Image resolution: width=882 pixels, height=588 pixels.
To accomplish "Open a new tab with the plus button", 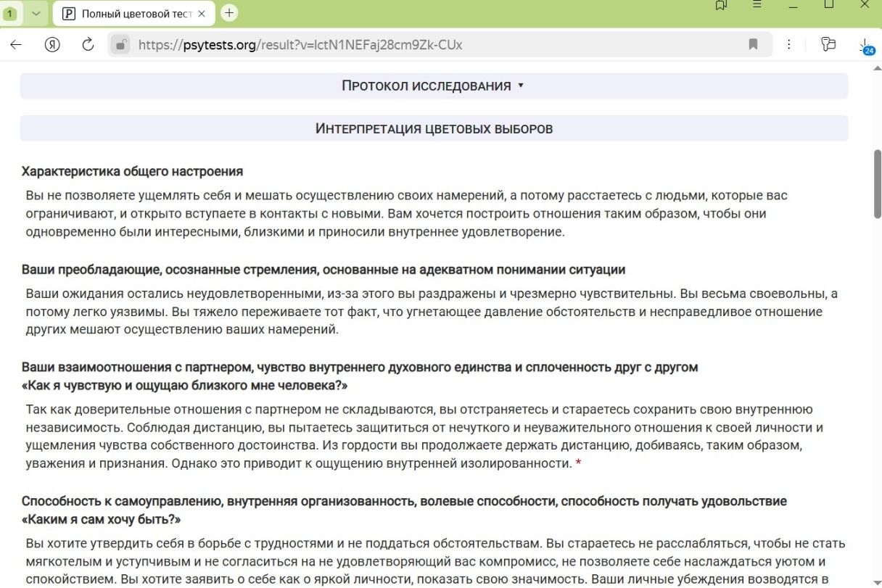I will pos(231,12).
